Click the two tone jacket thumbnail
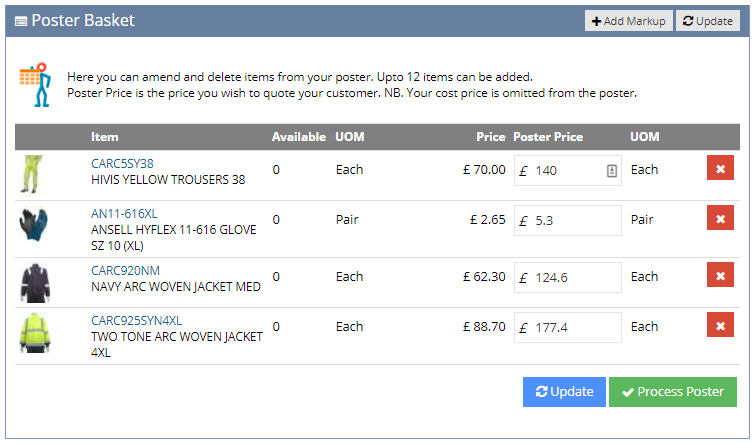Screen dimensions: 755x444 (x=35, y=333)
